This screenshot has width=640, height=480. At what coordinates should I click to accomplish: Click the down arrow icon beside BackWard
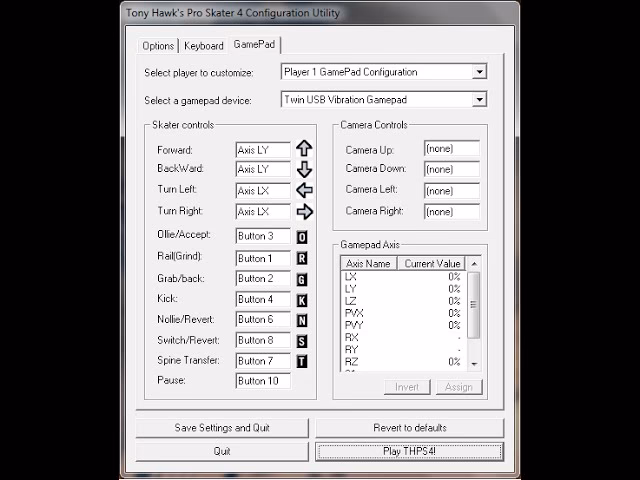304,169
